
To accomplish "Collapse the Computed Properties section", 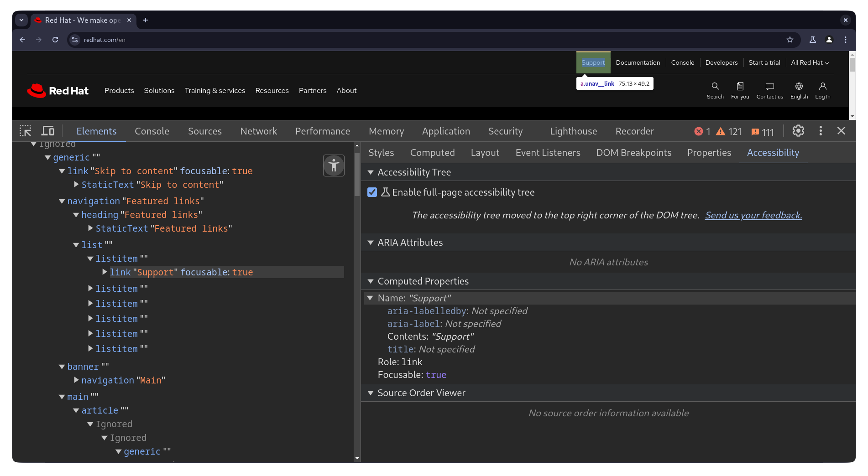I will [x=371, y=281].
